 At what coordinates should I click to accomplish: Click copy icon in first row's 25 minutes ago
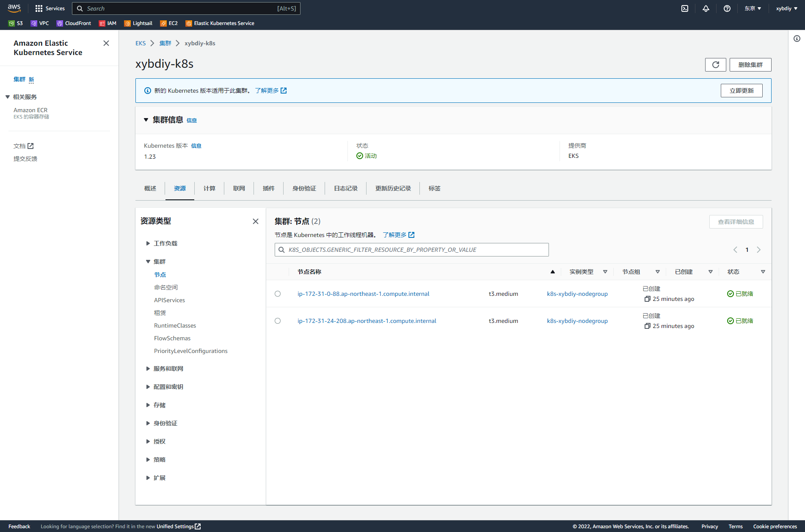click(647, 299)
